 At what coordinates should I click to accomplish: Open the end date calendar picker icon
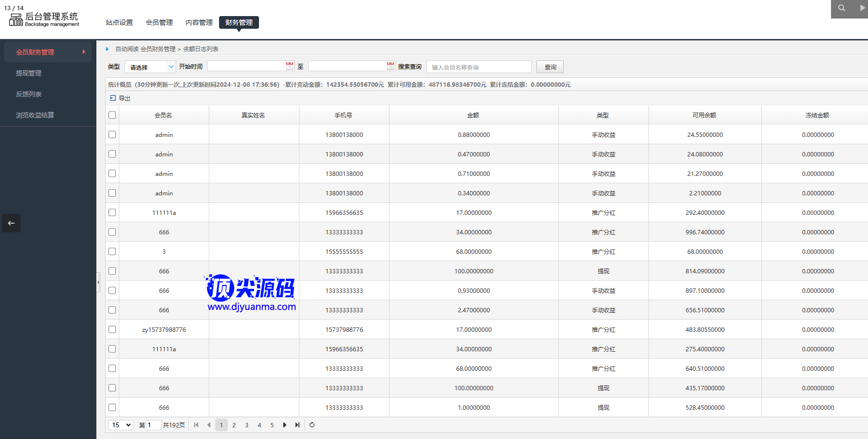[390, 66]
